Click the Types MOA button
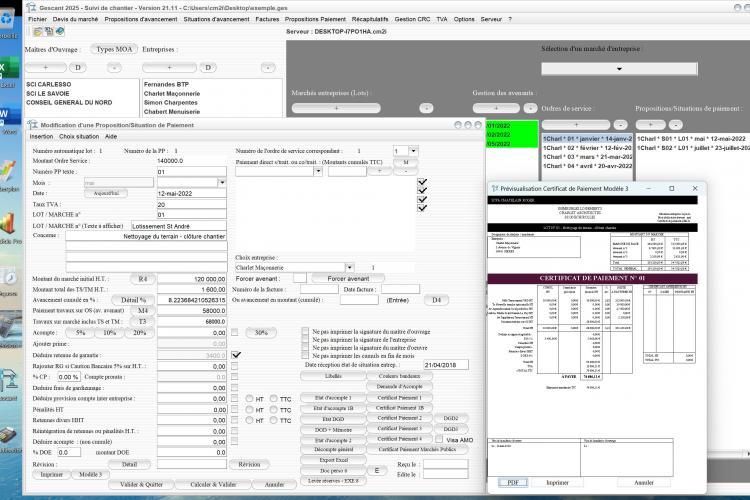The image size is (750, 500). click(x=114, y=49)
